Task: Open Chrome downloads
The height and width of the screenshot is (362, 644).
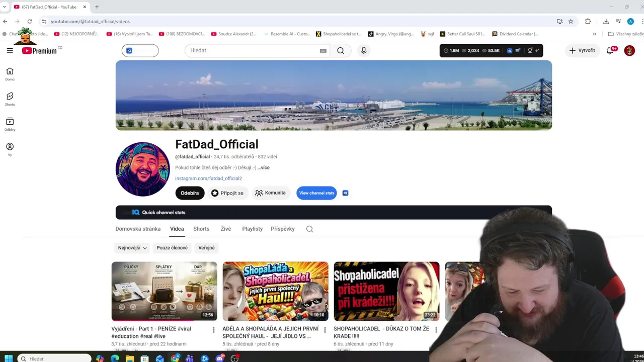Action: 606,21
